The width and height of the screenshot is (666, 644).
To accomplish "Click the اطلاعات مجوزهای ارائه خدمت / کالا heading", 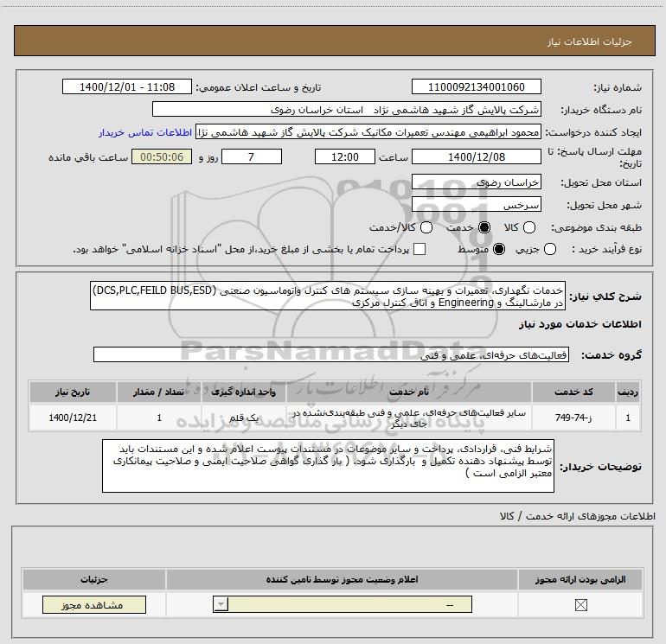I will click(x=578, y=516).
